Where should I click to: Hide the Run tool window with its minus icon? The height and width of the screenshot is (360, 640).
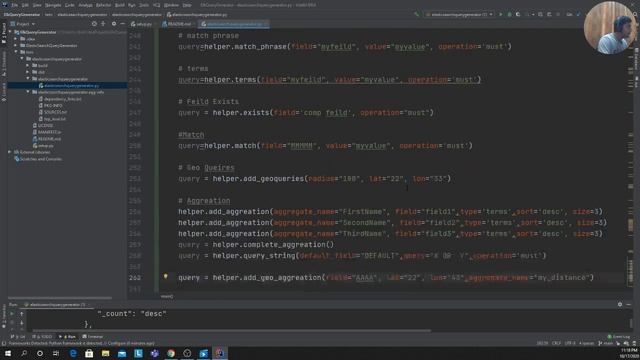click(x=629, y=304)
